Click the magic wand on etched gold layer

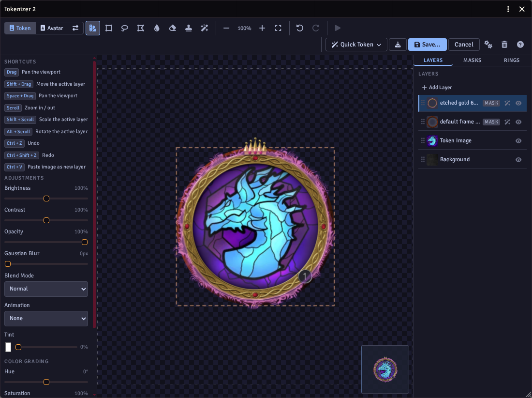507,103
